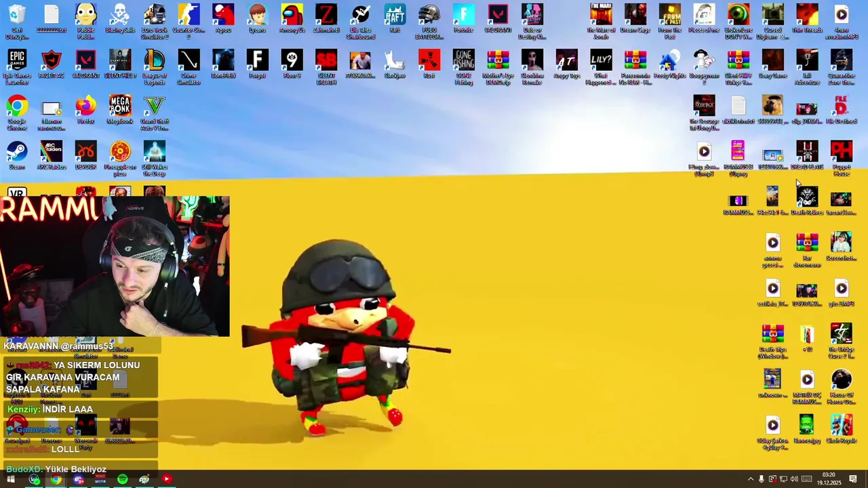
Task: Select the Frosty Nights shortcut
Action: pos(669,64)
